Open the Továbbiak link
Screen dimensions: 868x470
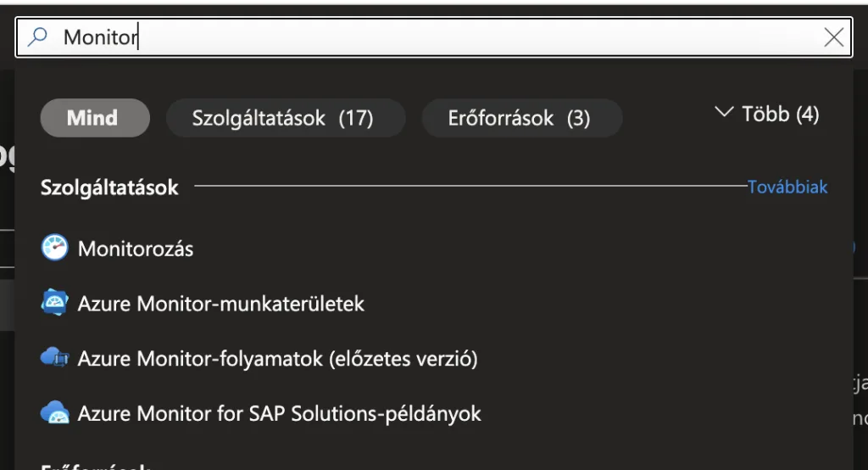(x=787, y=187)
